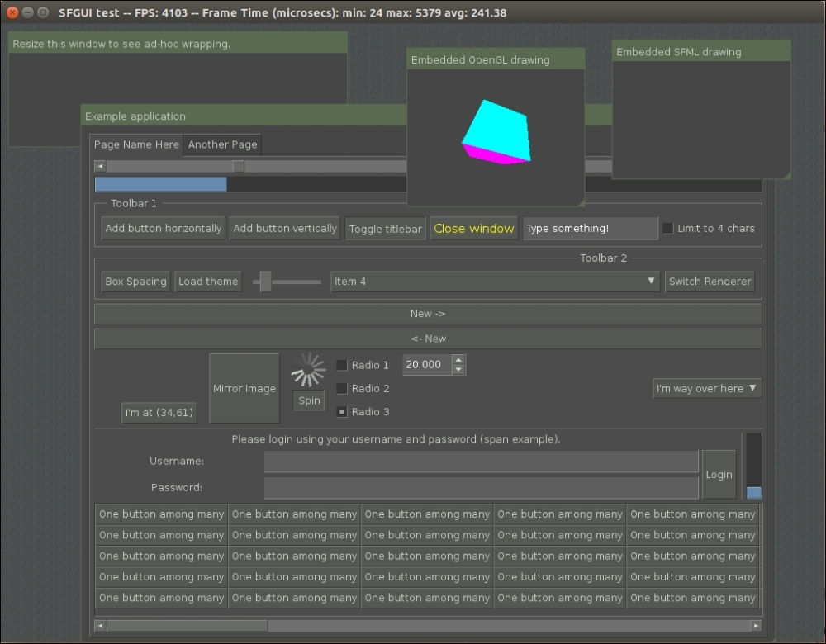
Task: Click the Close application icon in the titlebar
Action: (12, 12)
